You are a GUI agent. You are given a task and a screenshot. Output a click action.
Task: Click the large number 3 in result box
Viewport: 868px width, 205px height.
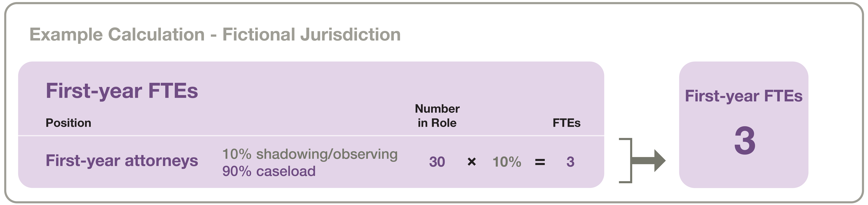745,140
